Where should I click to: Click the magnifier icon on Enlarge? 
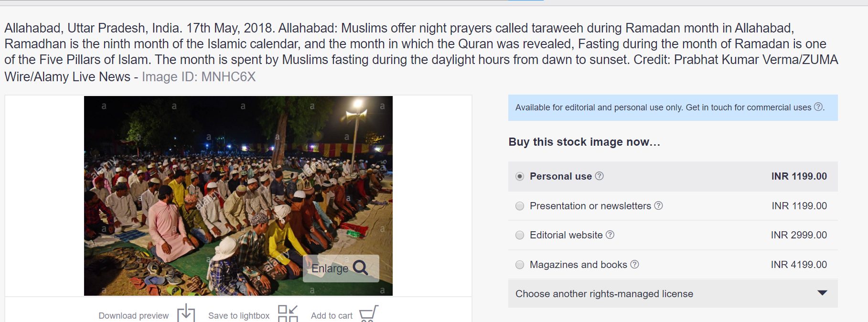pos(360,268)
